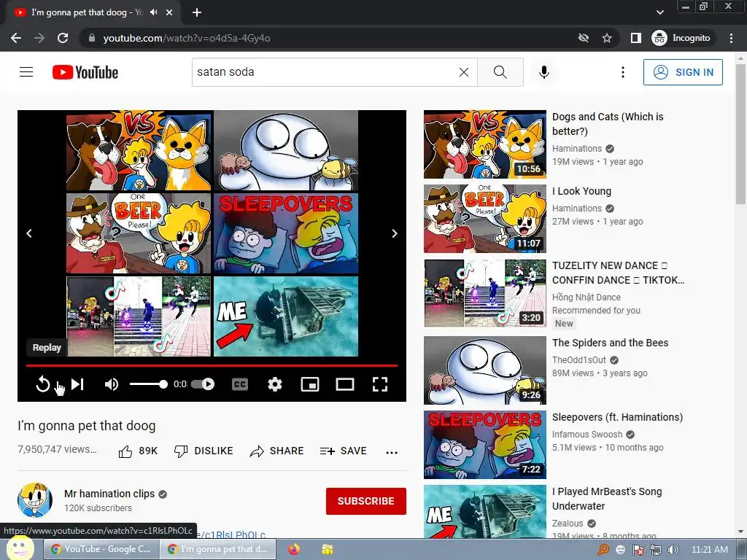747x560 pixels.
Task: Bookmark this page star icon
Action: pos(606,38)
